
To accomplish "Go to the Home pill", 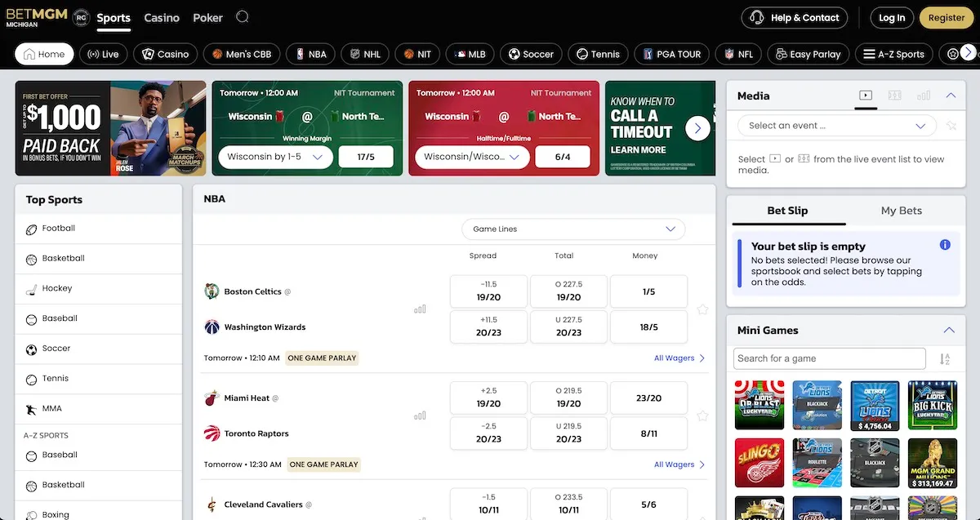I will coord(44,54).
